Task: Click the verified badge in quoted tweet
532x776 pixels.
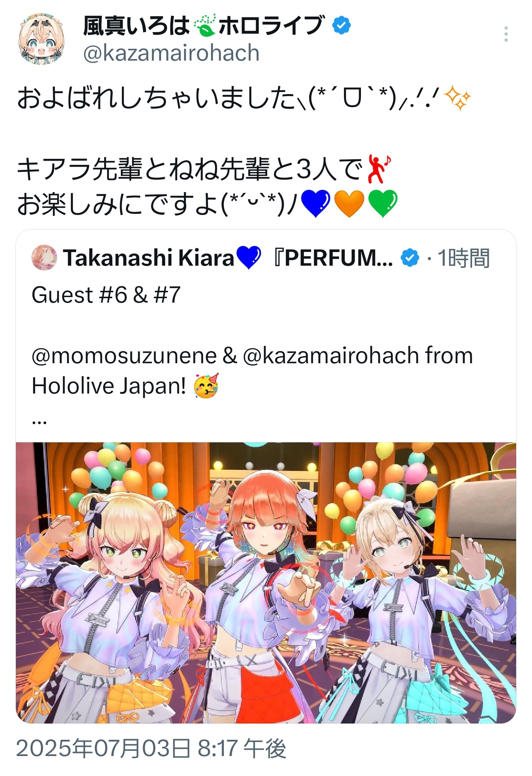Action: click(x=410, y=258)
